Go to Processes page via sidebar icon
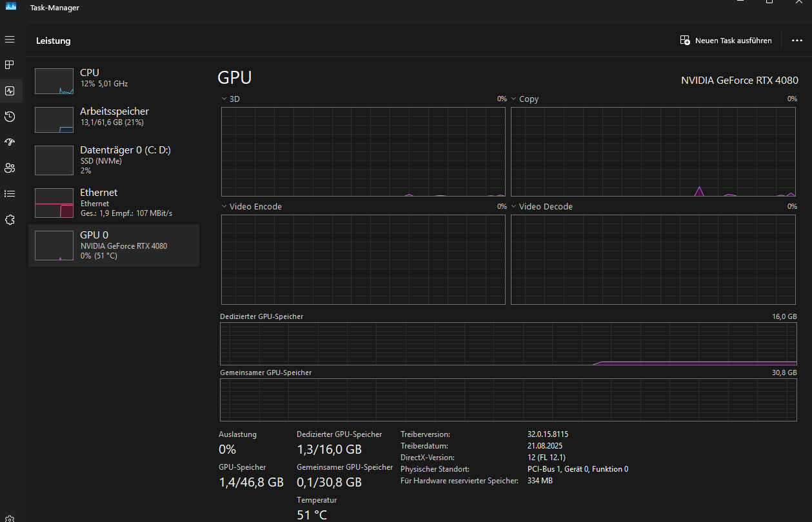This screenshot has height=522, width=812. [10, 65]
